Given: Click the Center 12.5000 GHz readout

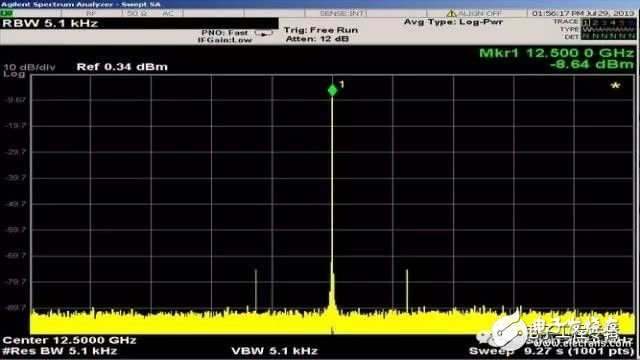Looking at the screenshot, I should [69, 340].
